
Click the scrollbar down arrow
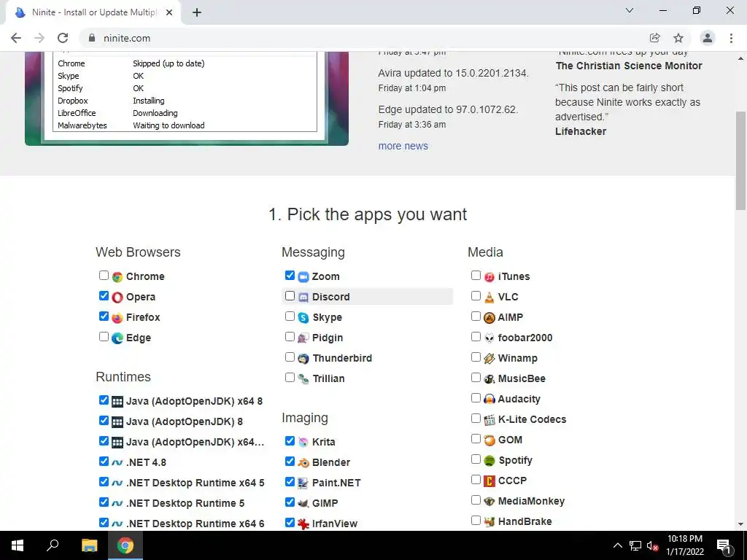pos(741,524)
